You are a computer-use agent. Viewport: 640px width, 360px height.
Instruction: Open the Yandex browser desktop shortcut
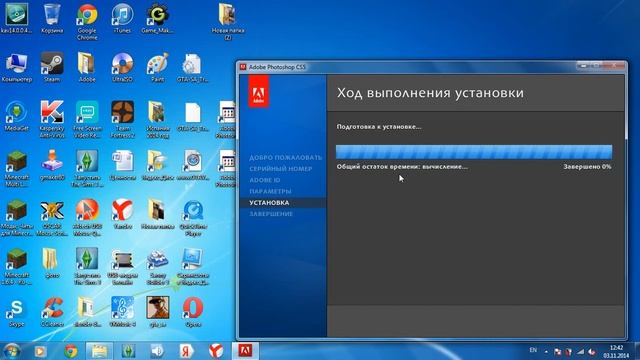coord(122,214)
